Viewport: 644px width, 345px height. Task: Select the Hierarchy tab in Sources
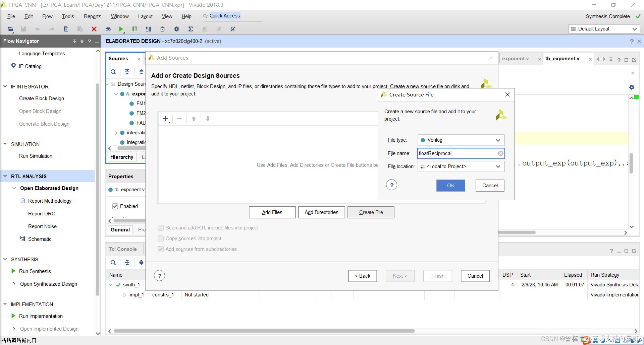(122, 157)
